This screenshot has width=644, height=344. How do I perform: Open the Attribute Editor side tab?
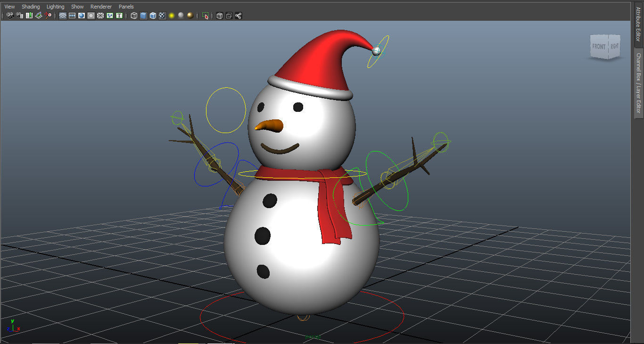(x=638, y=24)
